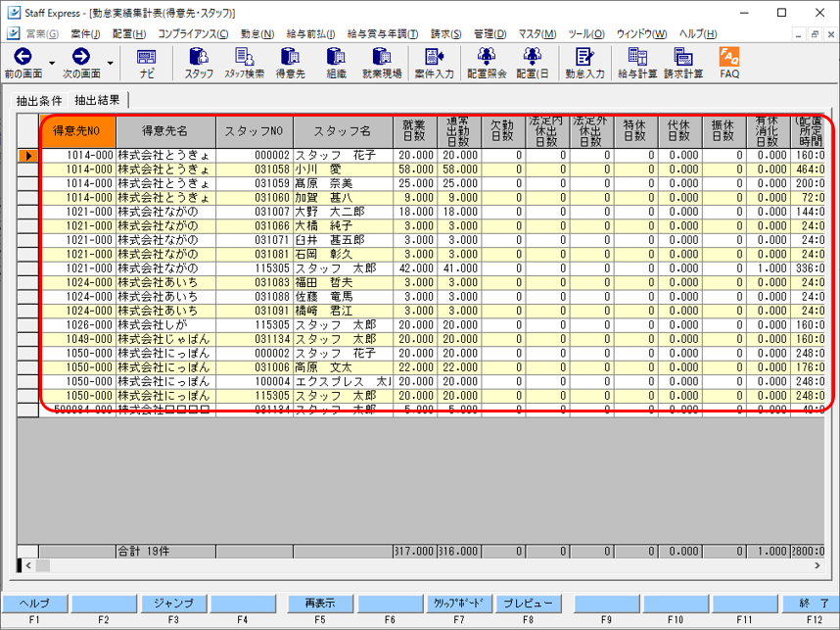Click the 就業日数 column header
Viewport: 840px width, 630px height.
click(x=415, y=131)
